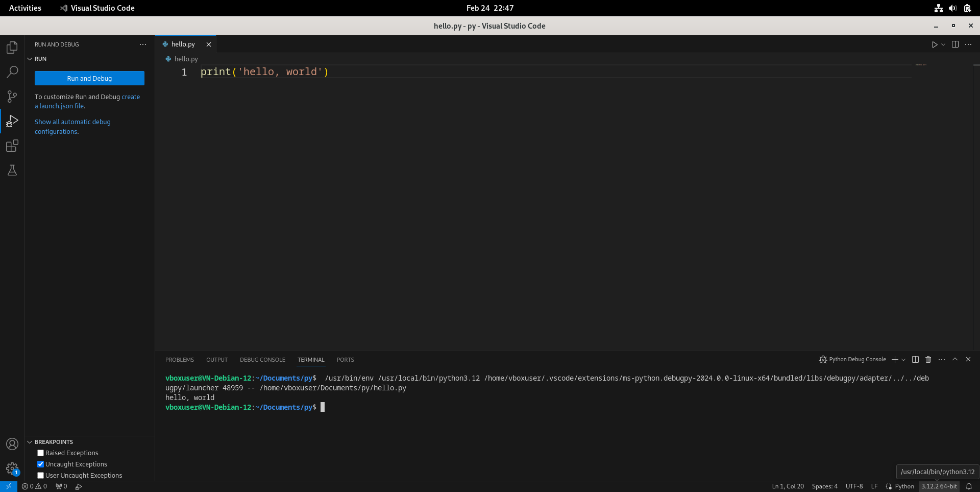This screenshot has height=492, width=980.
Task: Split the terminal panel
Action: pos(915,360)
